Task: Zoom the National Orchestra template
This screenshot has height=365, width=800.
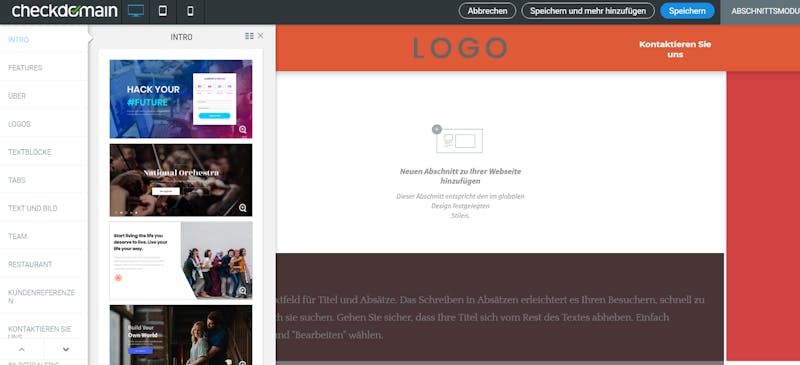Action: point(243,208)
